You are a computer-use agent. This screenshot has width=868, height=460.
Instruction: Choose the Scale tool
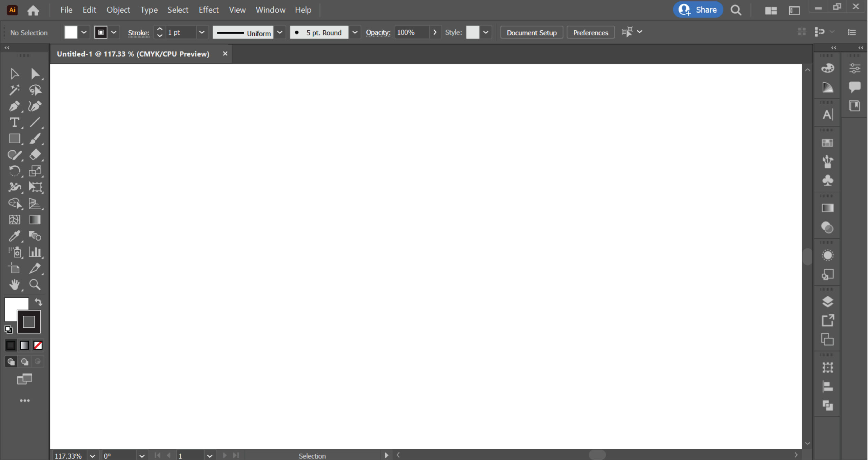click(35, 171)
